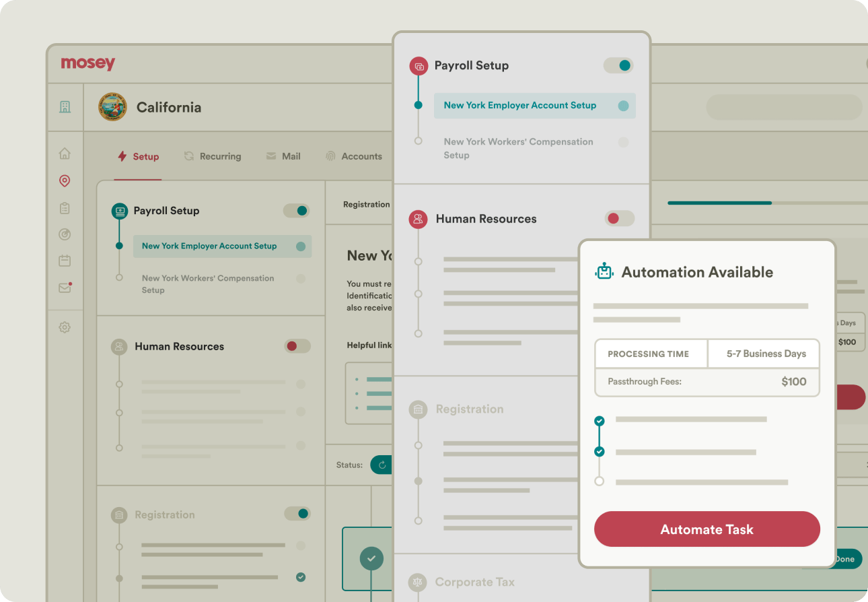
Task: Toggle Payroll Setup switch in the background panel
Action: (x=296, y=211)
